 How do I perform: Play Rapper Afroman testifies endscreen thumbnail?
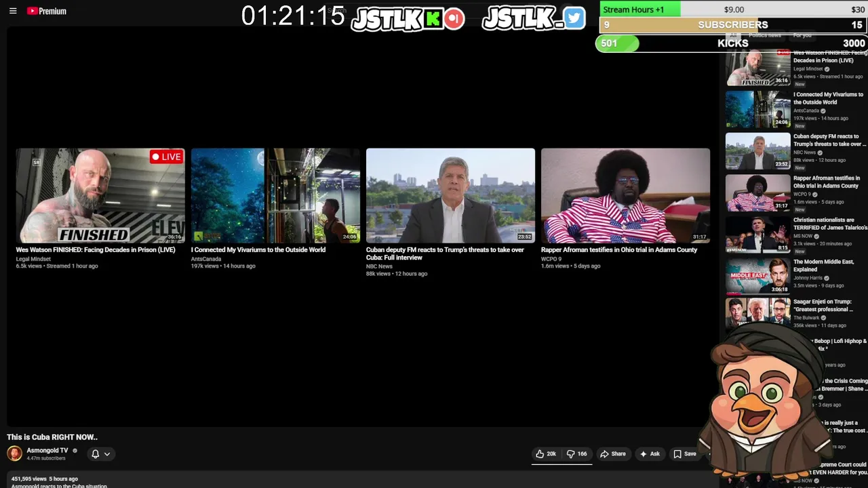tap(625, 196)
